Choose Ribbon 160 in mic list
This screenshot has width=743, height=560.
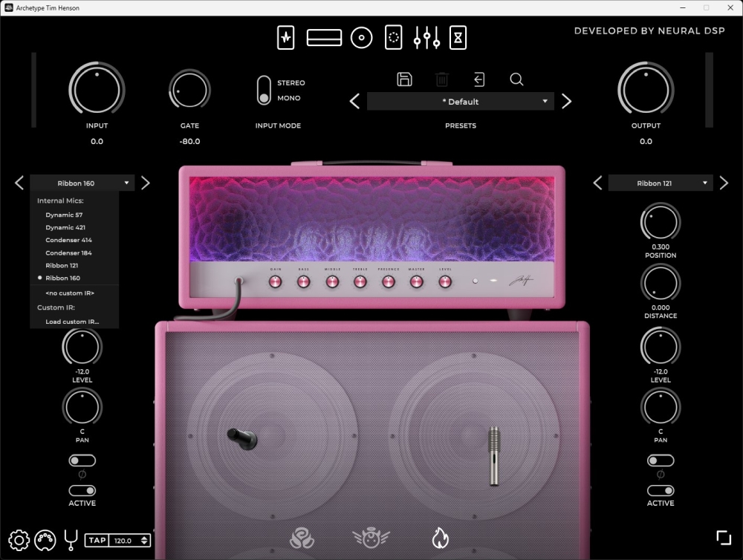pos(74,278)
